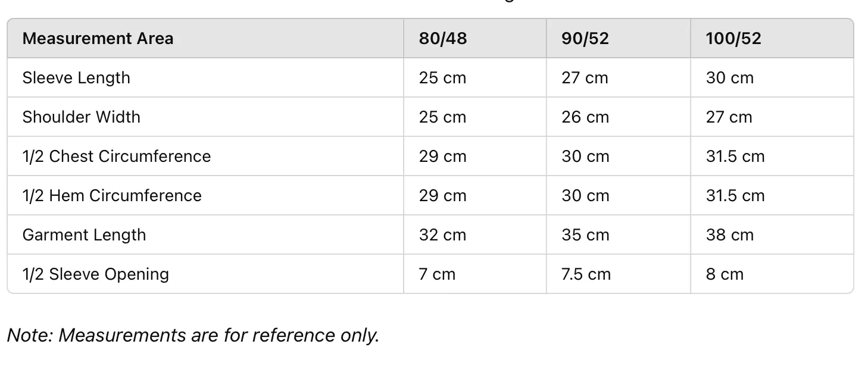Image resolution: width=868 pixels, height=369 pixels.
Task: Click the 1/2 Hem Circumference row label
Action: click(112, 196)
